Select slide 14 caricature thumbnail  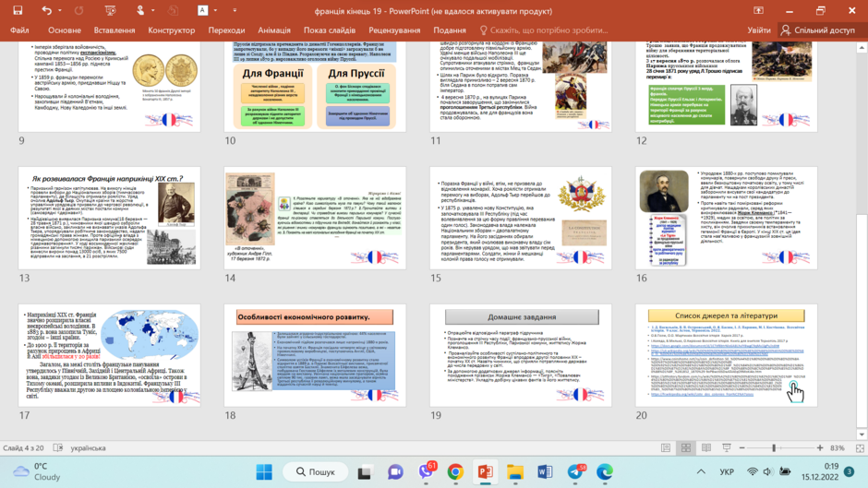click(x=315, y=218)
